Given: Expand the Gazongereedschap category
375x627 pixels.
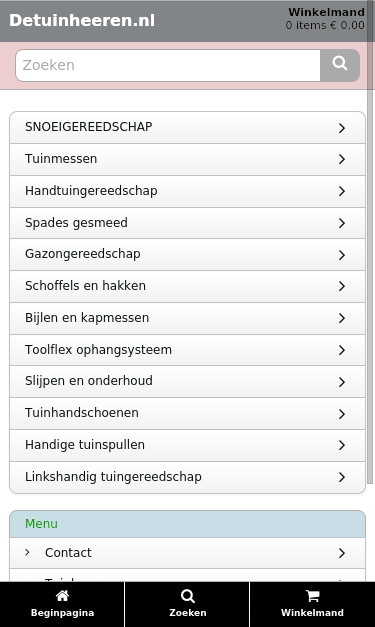Looking at the screenshot, I should coord(188,254).
